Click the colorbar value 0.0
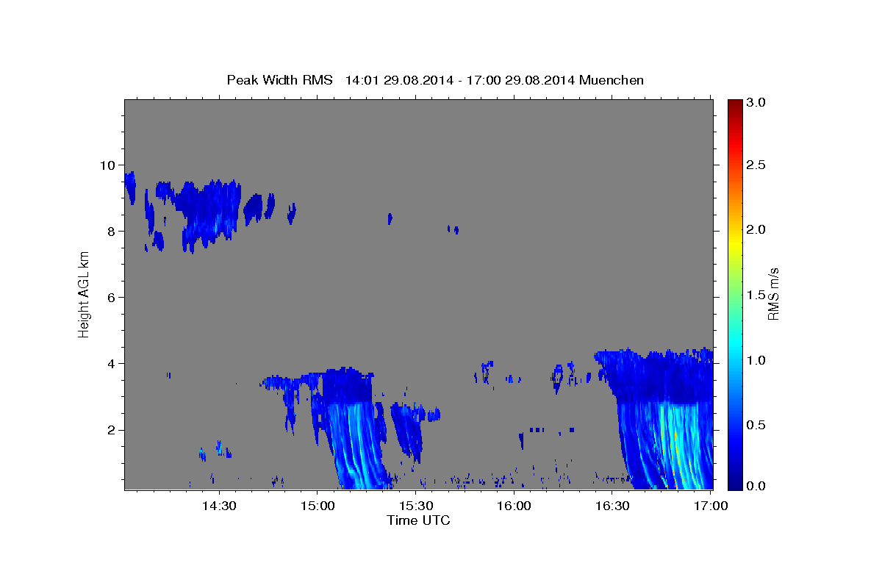882x588 pixels. 756,486
